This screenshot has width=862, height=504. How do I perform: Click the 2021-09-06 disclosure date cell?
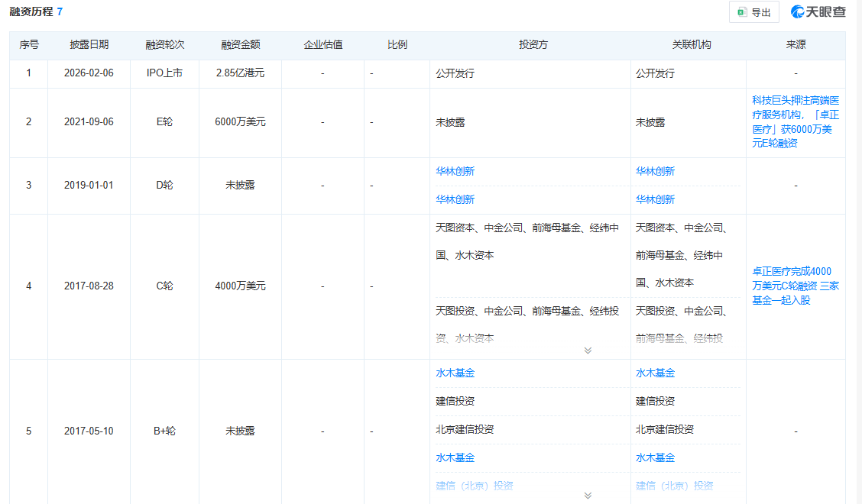(x=89, y=122)
